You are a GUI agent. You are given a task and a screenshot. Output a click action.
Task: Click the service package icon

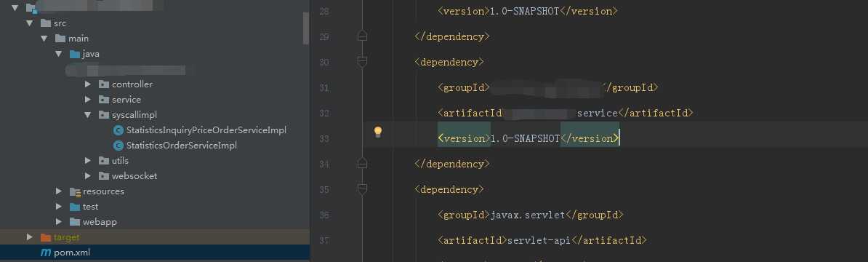tap(103, 100)
